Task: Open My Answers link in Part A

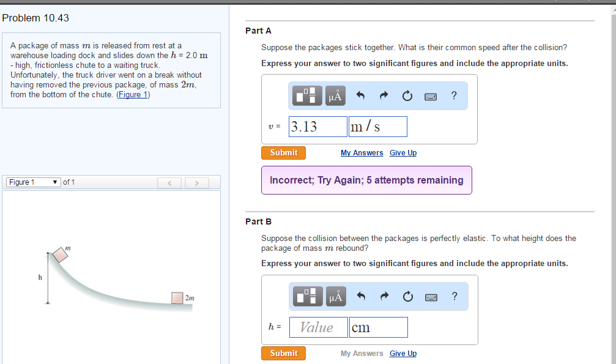Action: point(362,153)
